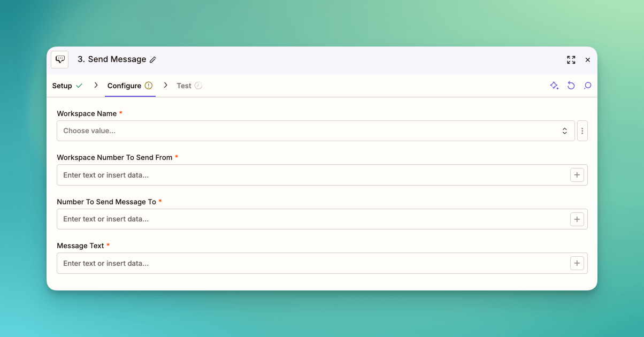Click the 'Workspace Name' label

(87, 113)
